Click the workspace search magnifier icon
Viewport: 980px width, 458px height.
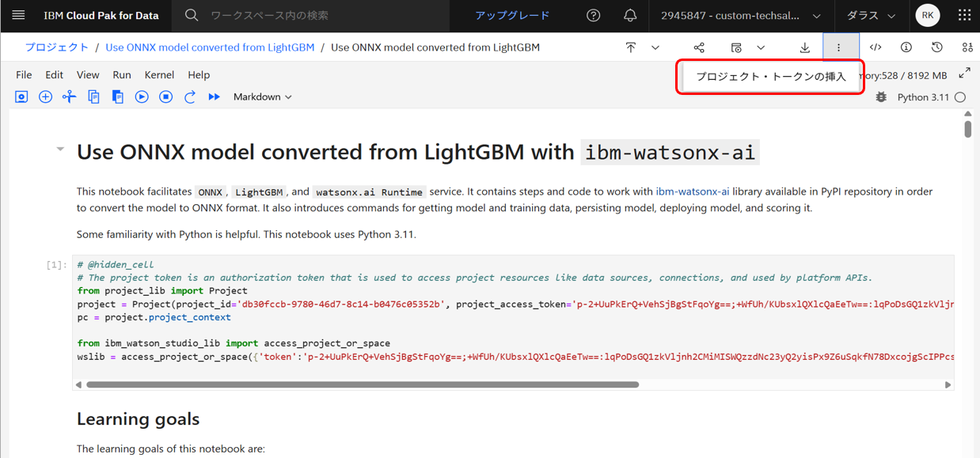pyautogui.click(x=192, y=16)
